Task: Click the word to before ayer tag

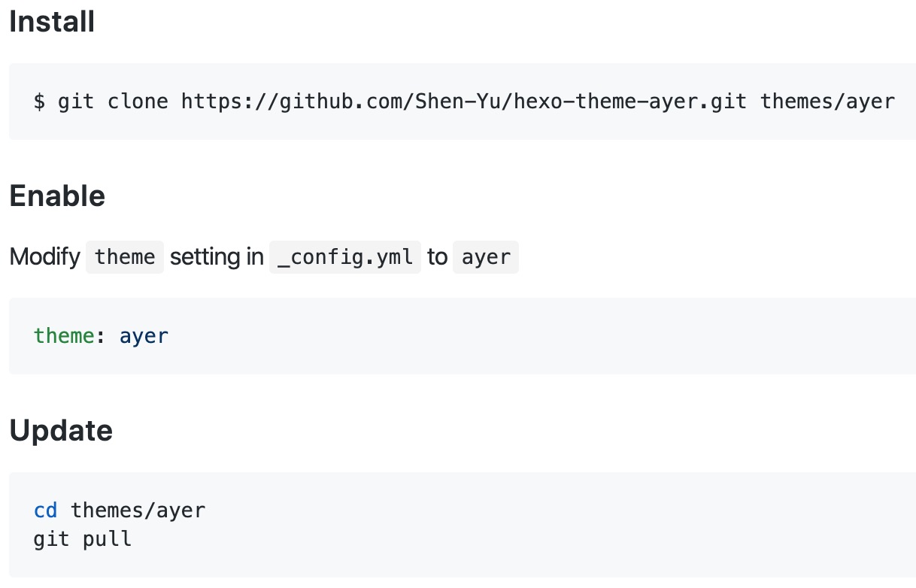Action: pyautogui.click(x=437, y=257)
